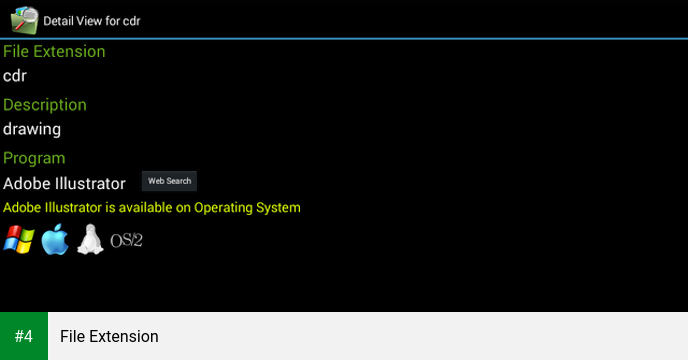The height and width of the screenshot is (360, 688).
Task: Click the File Extension app icon
Action: [x=25, y=20]
